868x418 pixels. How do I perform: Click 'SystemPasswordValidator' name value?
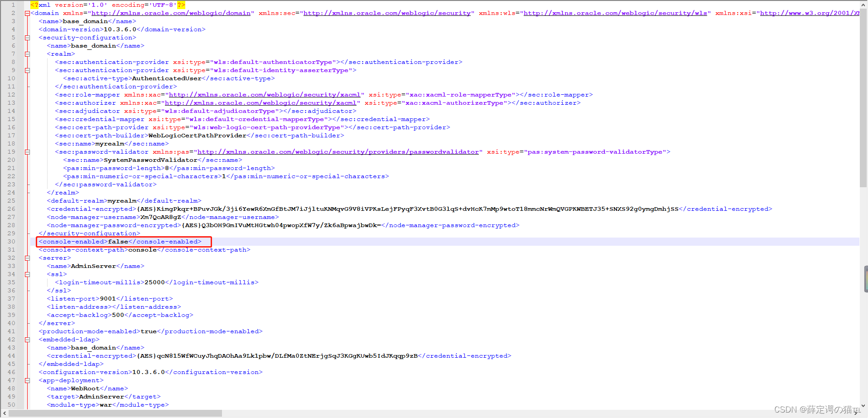pos(150,160)
